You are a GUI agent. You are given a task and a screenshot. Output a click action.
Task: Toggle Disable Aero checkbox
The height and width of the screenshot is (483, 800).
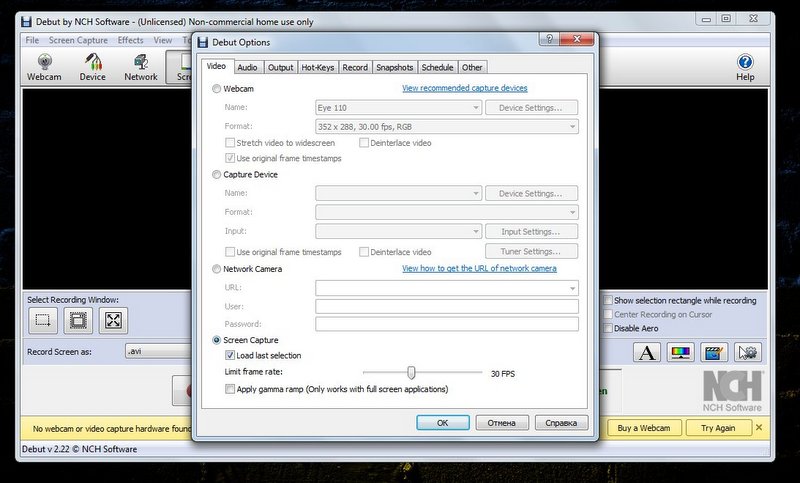[x=608, y=328]
